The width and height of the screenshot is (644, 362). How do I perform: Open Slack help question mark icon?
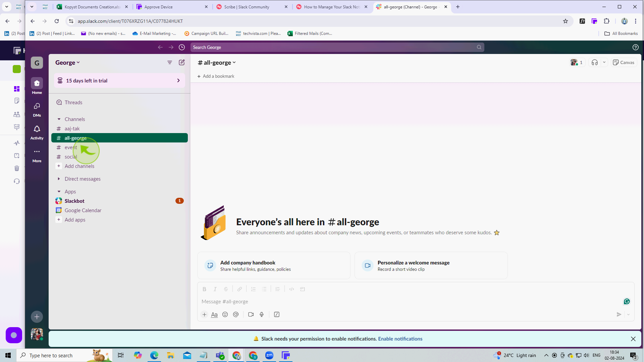pyautogui.click(x=635, y=47)
